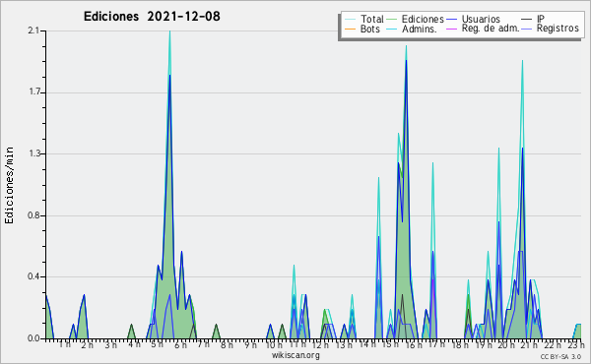Image resolution: width=591 pixels, height=364 pixels.
Task: Click the Ediciones/min y-axis label
Action: tap(9, 185)
